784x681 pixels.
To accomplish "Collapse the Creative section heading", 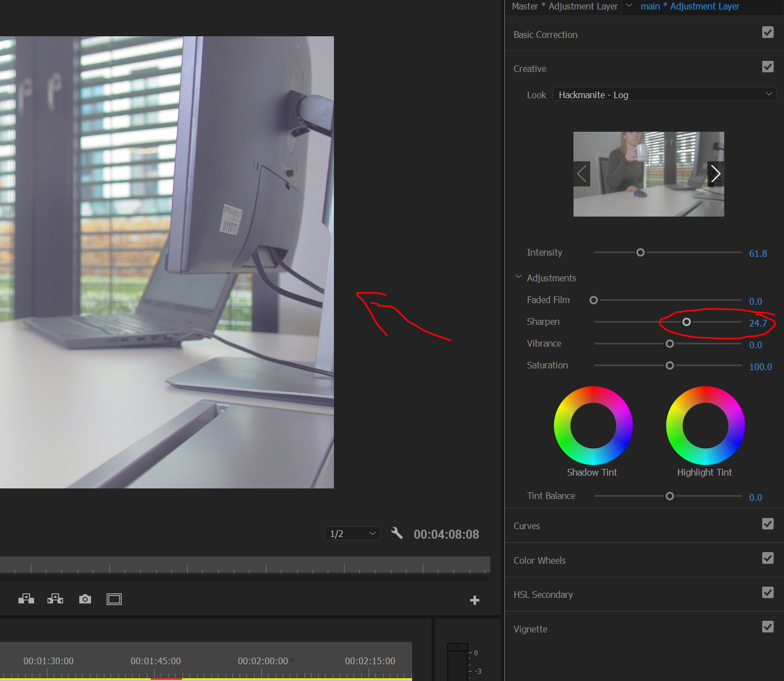I will (530, 69).
